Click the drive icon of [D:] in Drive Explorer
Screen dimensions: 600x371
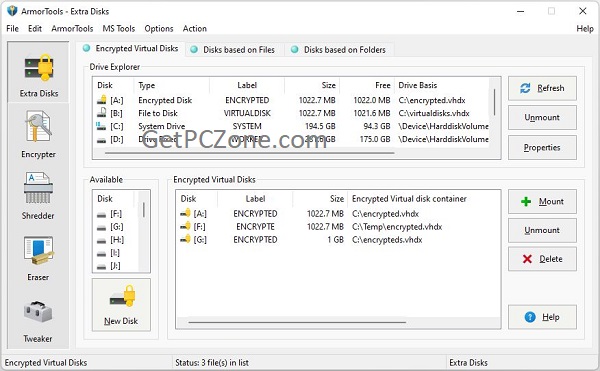coord(101,140)
